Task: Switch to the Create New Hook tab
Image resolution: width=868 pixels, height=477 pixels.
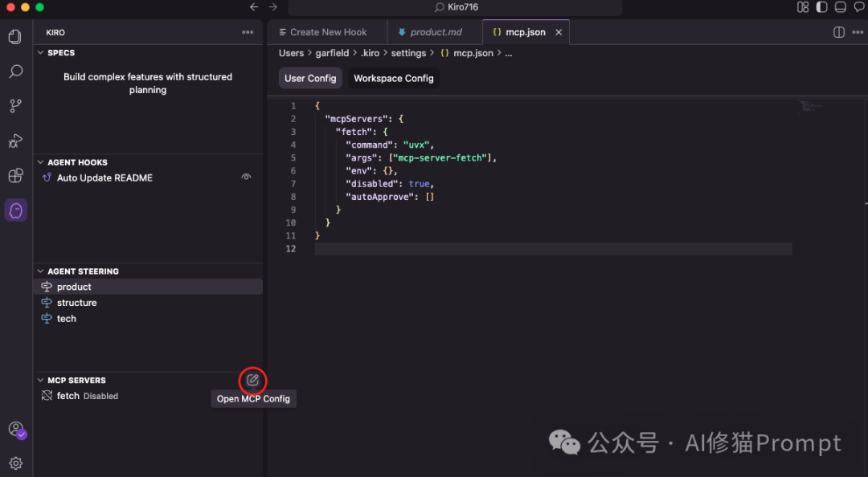Action: 327,32
